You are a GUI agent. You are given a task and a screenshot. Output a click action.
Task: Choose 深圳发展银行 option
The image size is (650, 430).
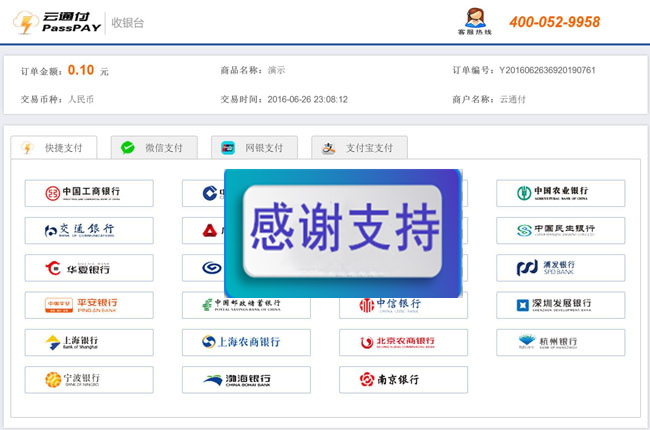tap(560, 305)
